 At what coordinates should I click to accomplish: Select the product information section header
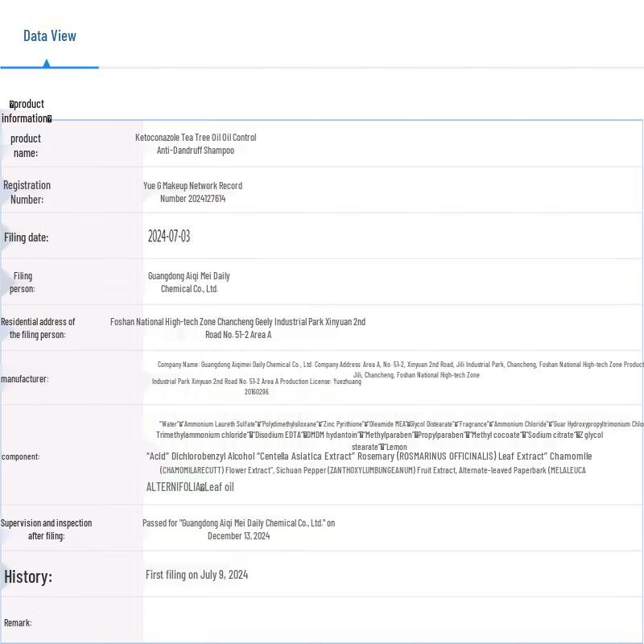(x=27, y=111)
